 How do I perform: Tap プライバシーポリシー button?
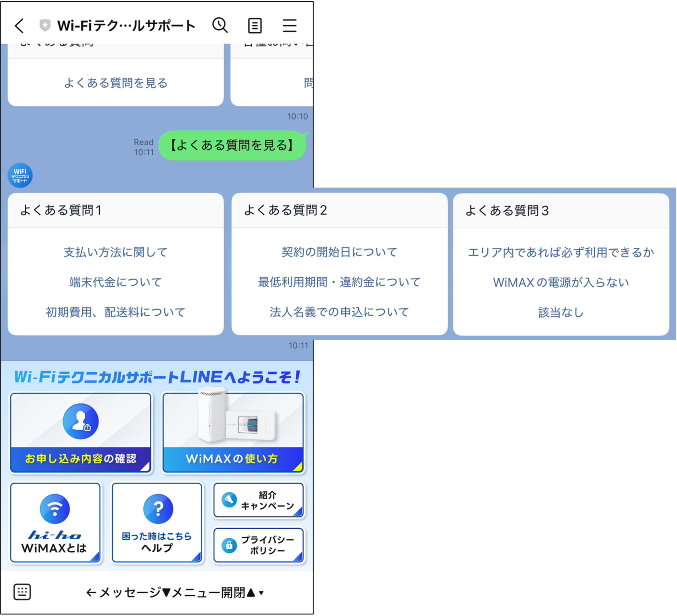tap(259, 545)
